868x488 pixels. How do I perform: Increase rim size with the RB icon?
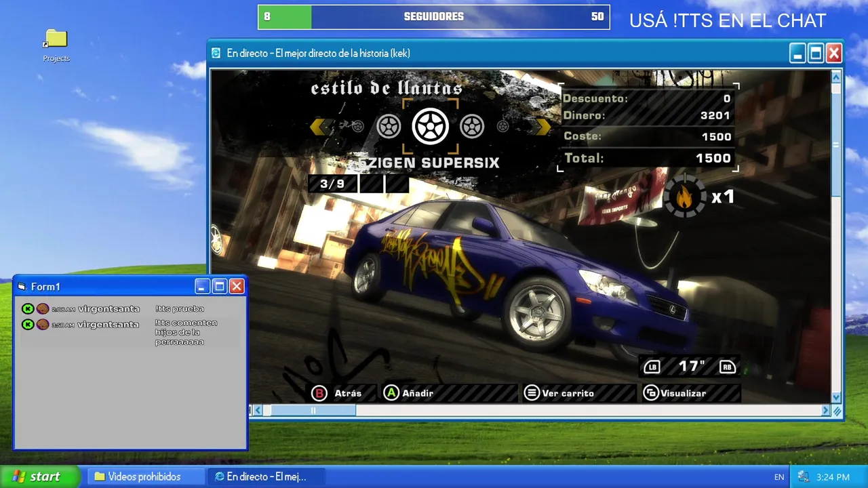(x=727, y=367)
